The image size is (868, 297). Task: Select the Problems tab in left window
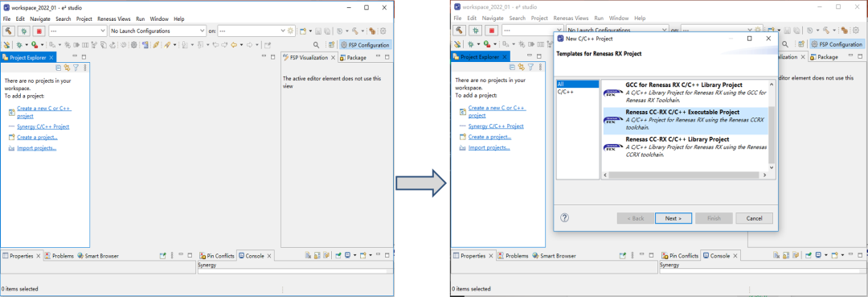coord(59,256)
